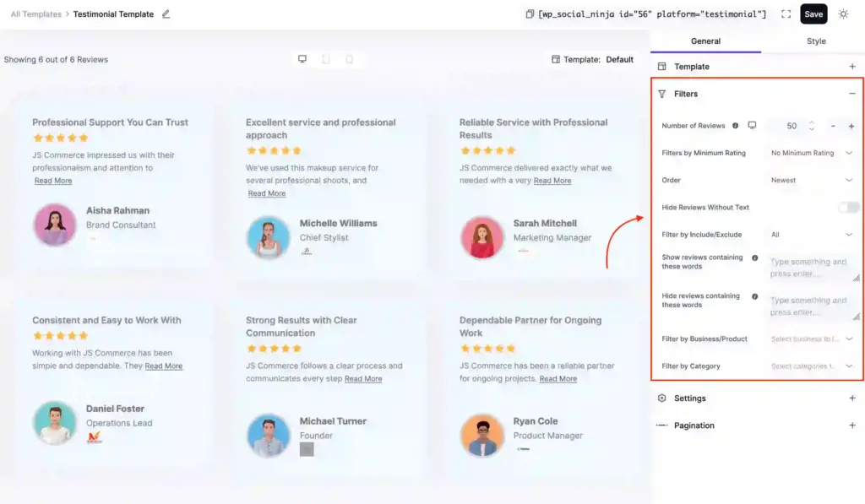Expand the Settings panel
Screen dimensions: 865x504
click(852, 398)
